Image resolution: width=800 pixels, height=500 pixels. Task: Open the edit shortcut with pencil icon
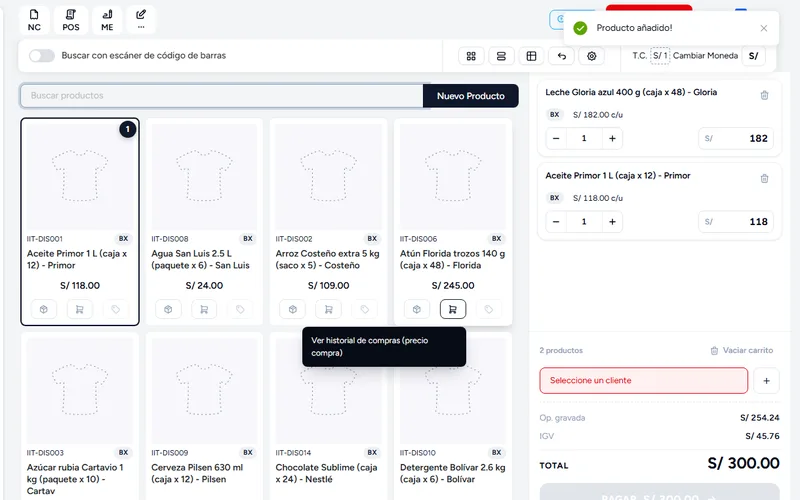pos(141,20)
